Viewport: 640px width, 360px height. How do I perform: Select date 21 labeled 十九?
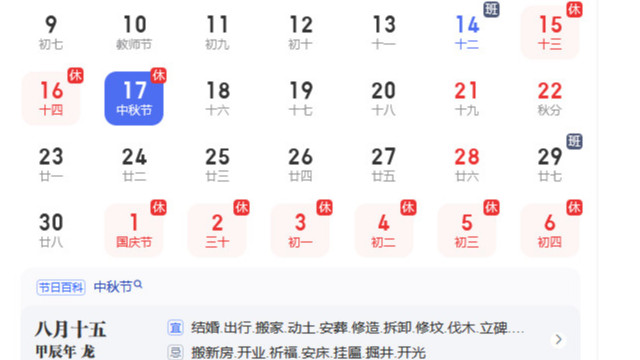point(467,98)
